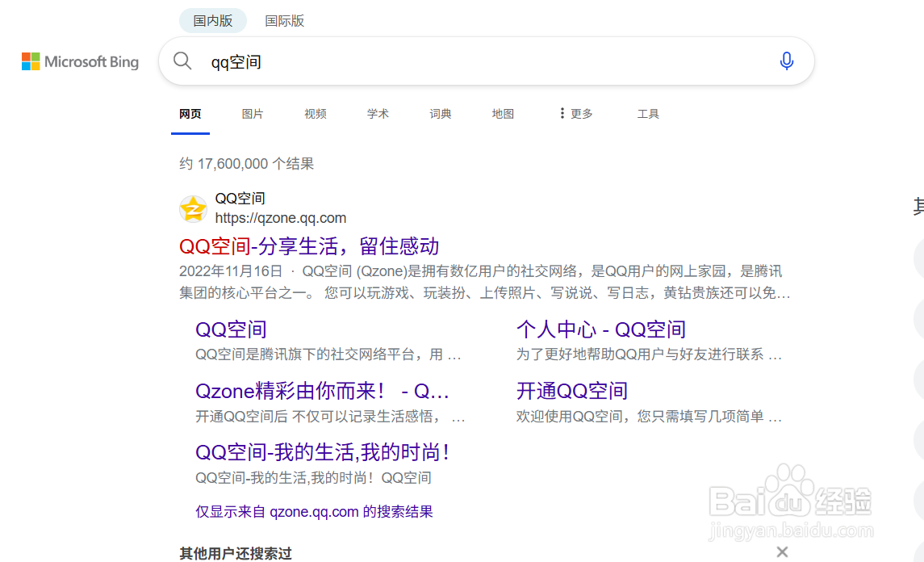Switch to 学术 academic search
The height and width of the screenshot is (562, 924).
378,114
